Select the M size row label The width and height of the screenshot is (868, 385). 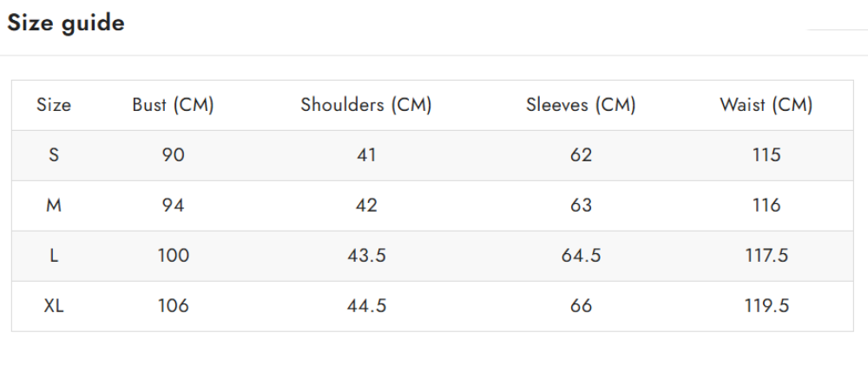[54, 206]
